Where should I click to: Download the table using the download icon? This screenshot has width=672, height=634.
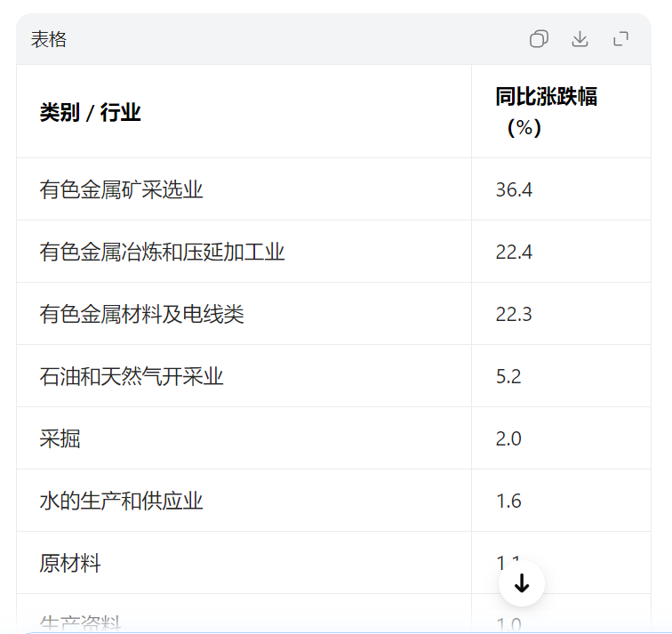[x=580, y=39]
